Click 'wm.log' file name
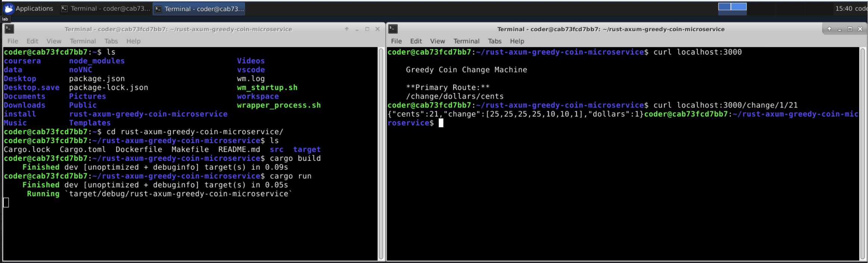The height and width of the screenshot is (263, 868). click(251, 79)
